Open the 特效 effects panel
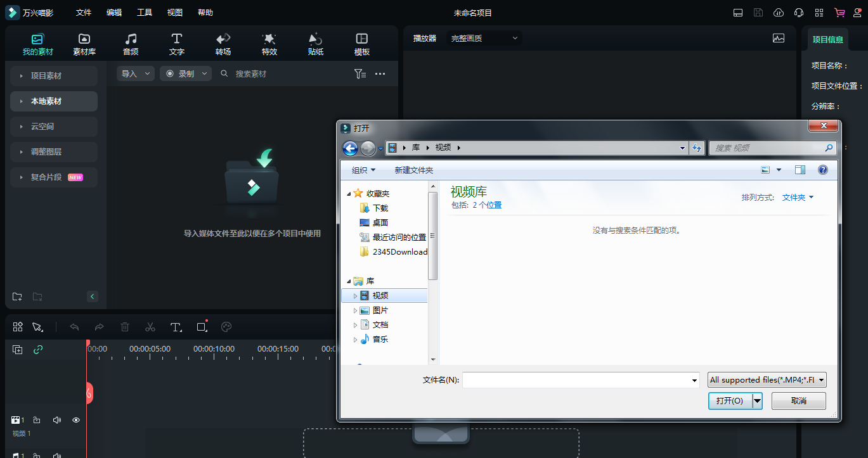 coord(269,44)
